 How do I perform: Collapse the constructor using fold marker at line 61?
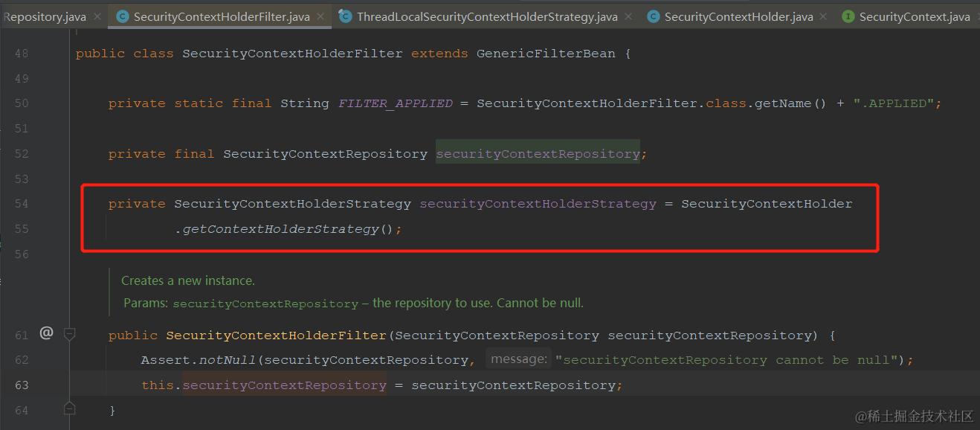pos(69,335)
